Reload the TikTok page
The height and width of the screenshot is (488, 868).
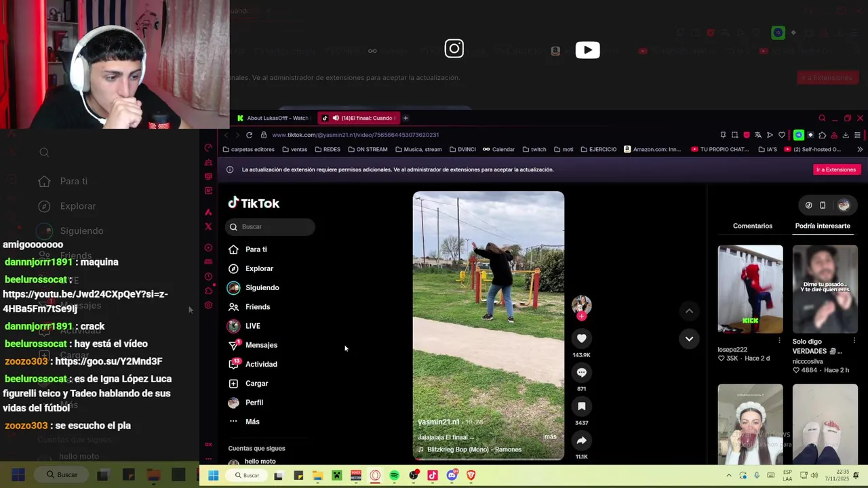click(x=249, y=135)
